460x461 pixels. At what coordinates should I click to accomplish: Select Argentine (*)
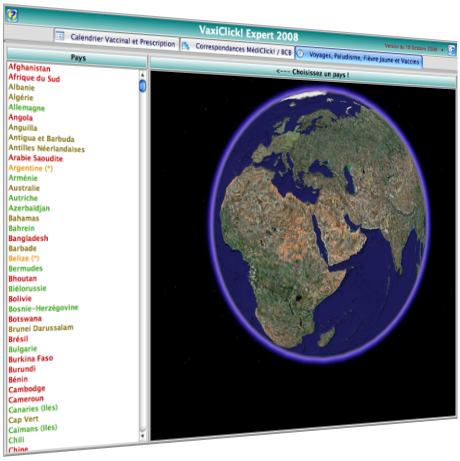(x=30, y=168)
